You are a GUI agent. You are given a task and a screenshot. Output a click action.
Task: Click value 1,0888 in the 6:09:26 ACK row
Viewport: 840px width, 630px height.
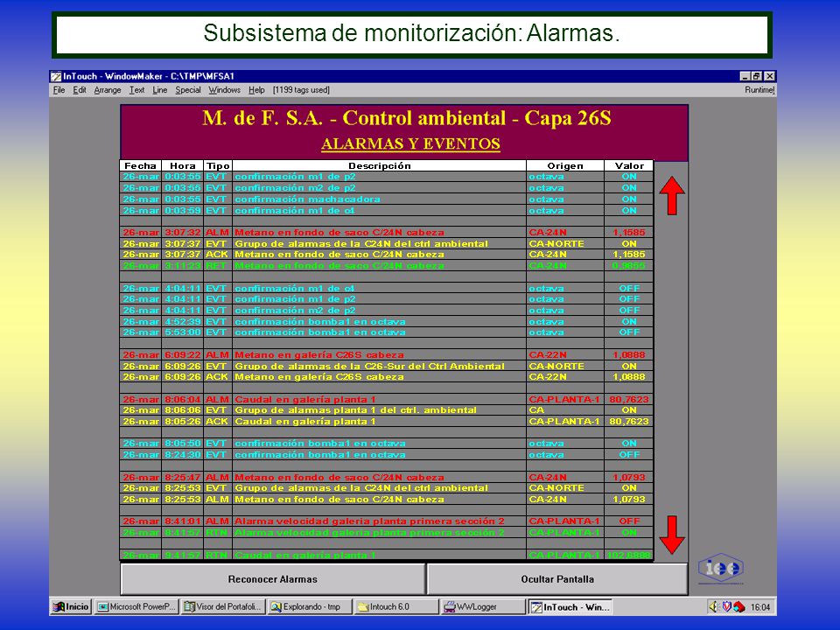pyautogui.click(x=629, y=377)
